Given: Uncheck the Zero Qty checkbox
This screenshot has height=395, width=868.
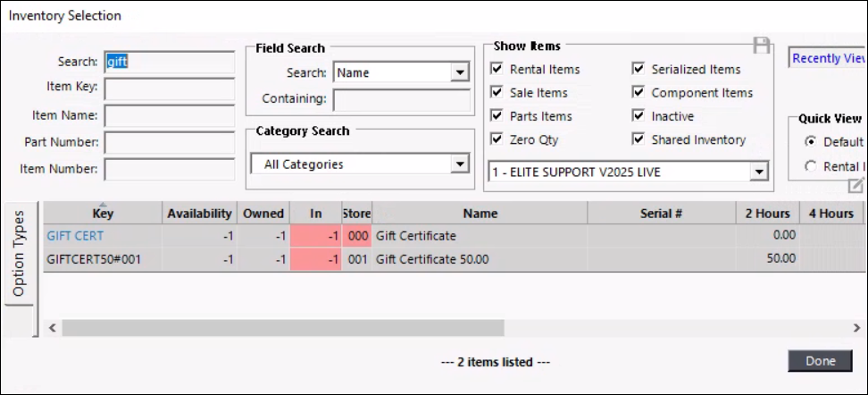Looking at the screenshot, I should [x=497, y=139].
